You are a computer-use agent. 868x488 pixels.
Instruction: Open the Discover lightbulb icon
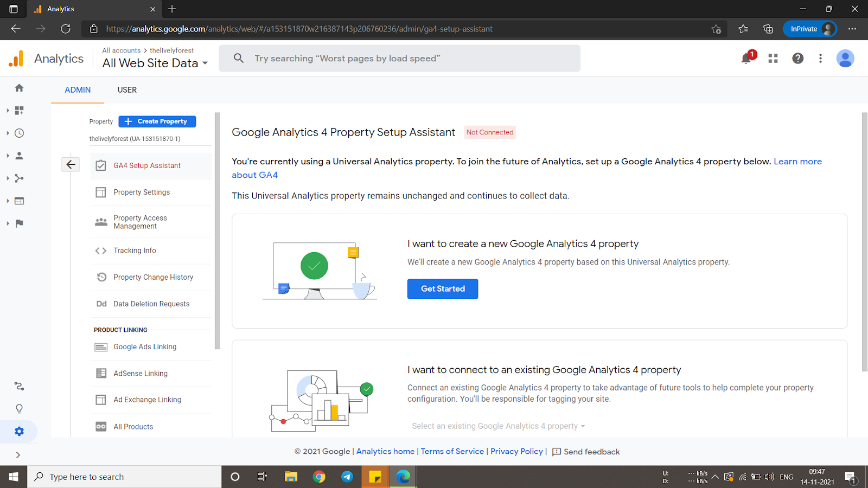click(x=20, y=409)
